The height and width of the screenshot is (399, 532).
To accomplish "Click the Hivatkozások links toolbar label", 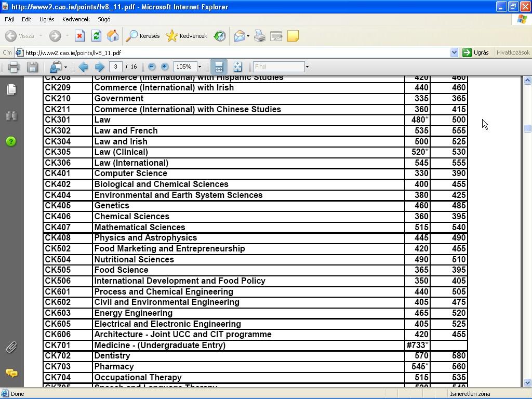I will pyautogui.click(x=513, y=52).
